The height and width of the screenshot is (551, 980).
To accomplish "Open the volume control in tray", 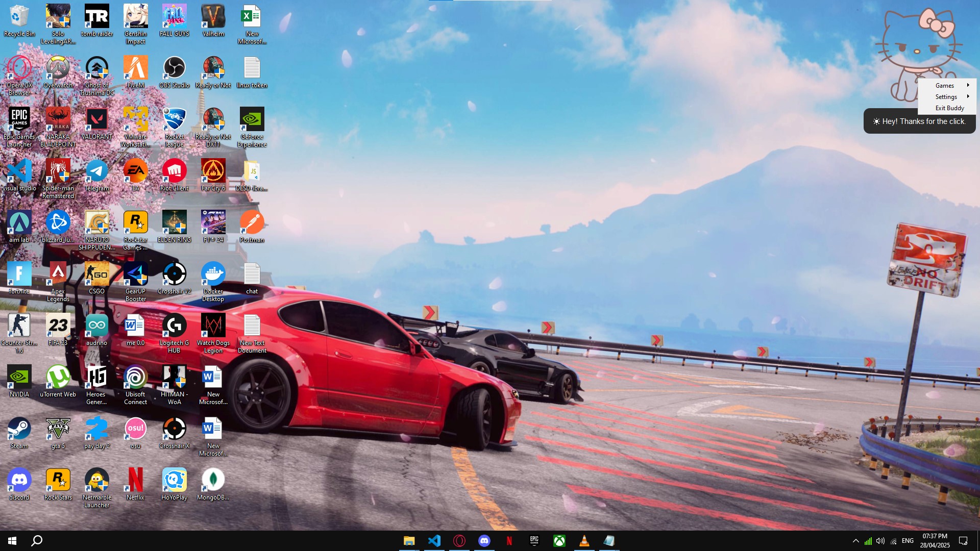I will tap(880, 541).
